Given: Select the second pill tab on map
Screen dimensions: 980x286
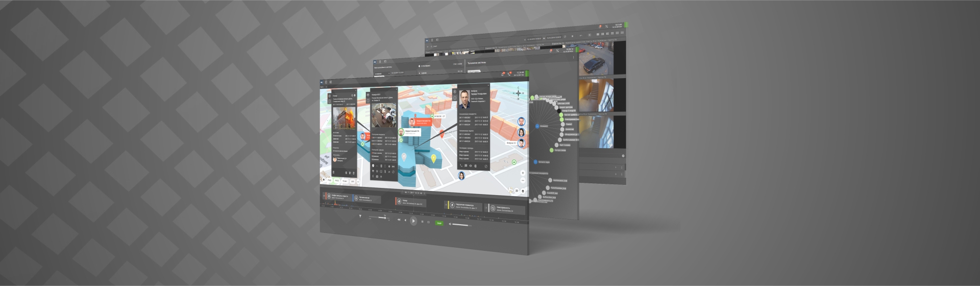Looking at the screenshot, I should tap(337, 181).
